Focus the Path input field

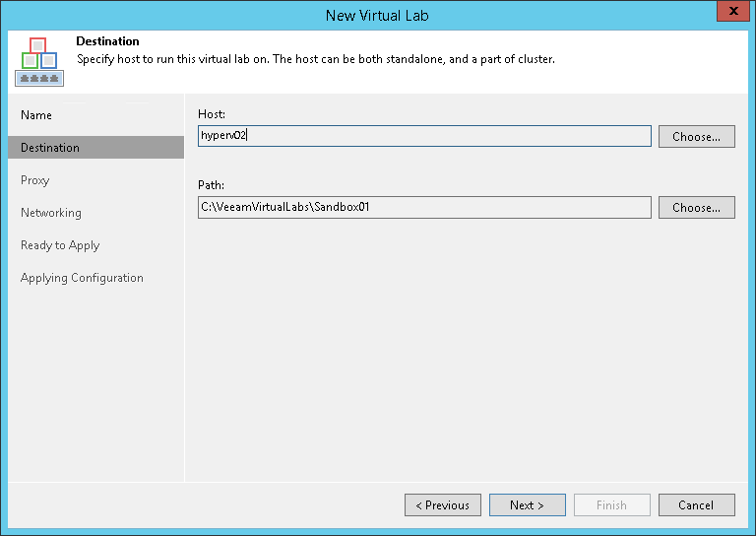[x=424, y=207]
